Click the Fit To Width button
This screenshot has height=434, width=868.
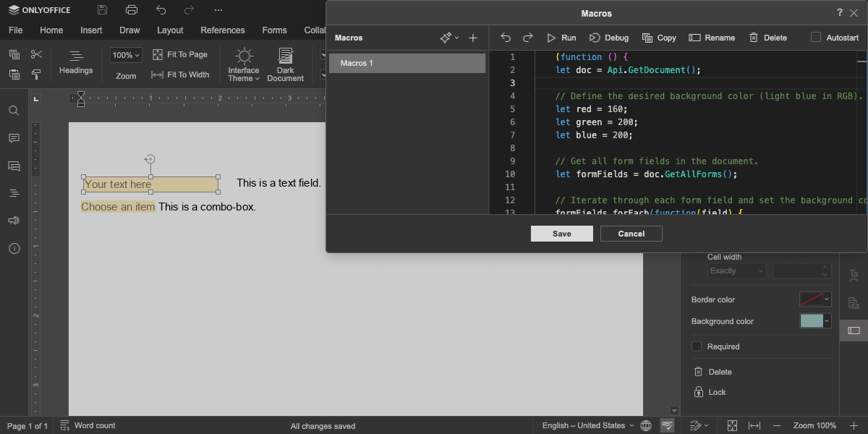[180, 75]
